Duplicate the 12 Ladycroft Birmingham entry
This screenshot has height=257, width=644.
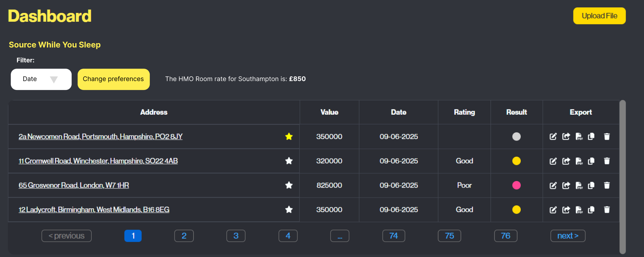tap(591, 209)
